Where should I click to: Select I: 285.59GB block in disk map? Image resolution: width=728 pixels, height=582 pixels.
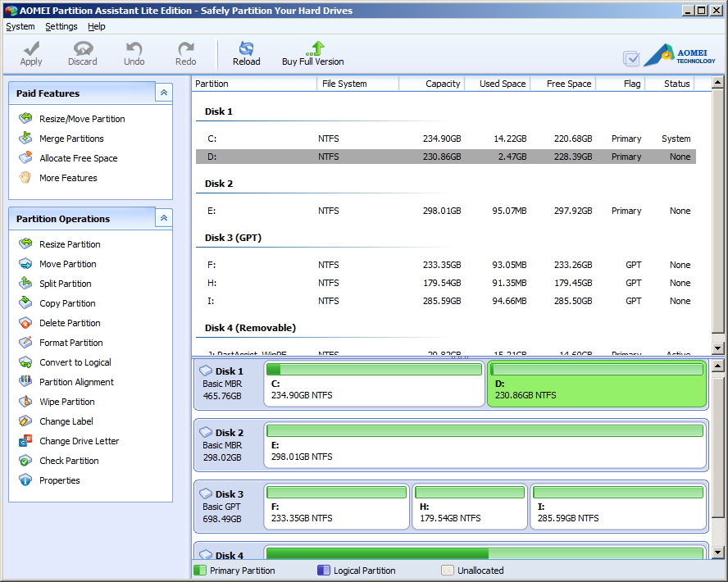point(618,507)
